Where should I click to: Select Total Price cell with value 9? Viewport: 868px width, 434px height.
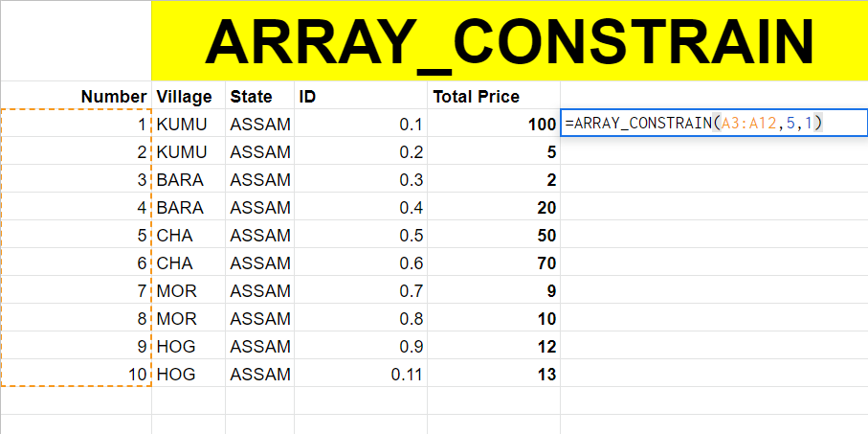click(494, 289)
